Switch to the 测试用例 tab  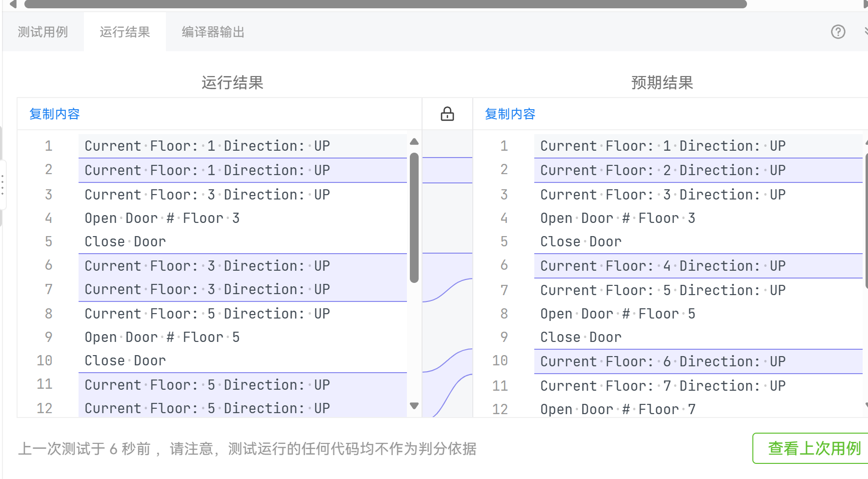(x=43, y=32)
